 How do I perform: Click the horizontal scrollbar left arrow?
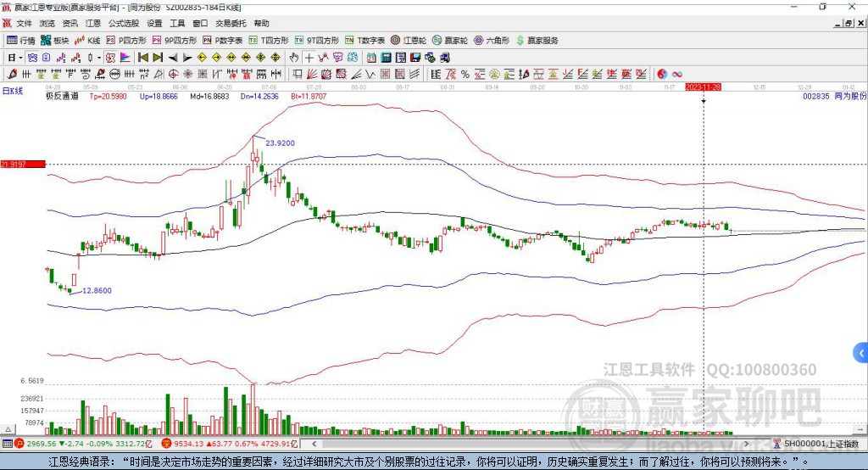point(314,444)
